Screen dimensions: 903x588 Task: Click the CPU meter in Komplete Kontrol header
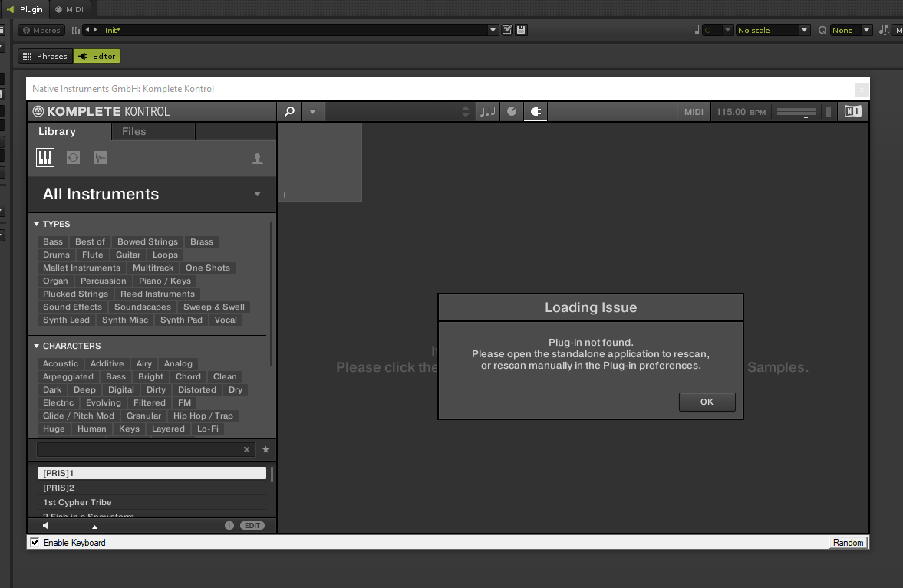(829, 112)
